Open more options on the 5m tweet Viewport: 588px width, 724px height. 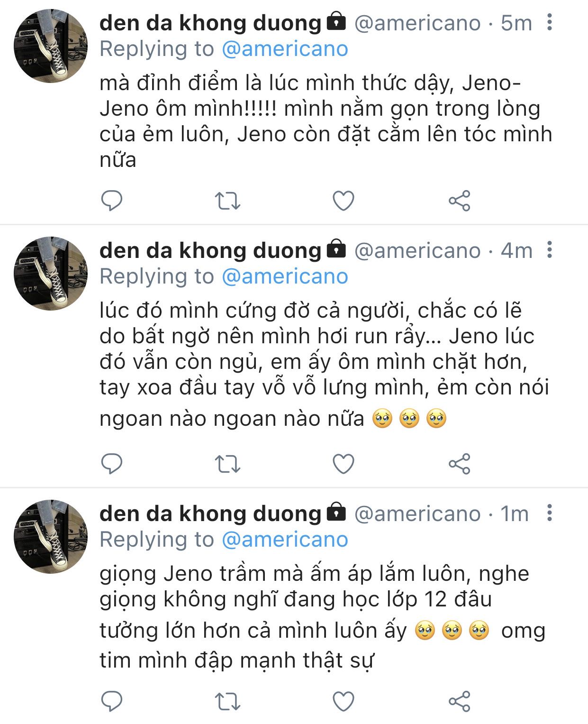click(x=549, y=22)
